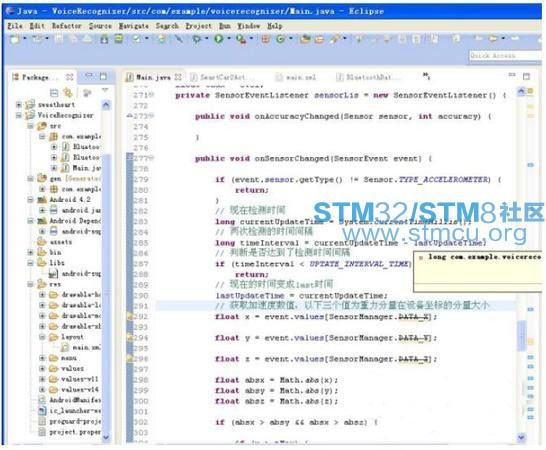Click the Collapse All icon in Package Explorer
The height and width of the screenshot is (450, 546).
click(x=54, y=93)
